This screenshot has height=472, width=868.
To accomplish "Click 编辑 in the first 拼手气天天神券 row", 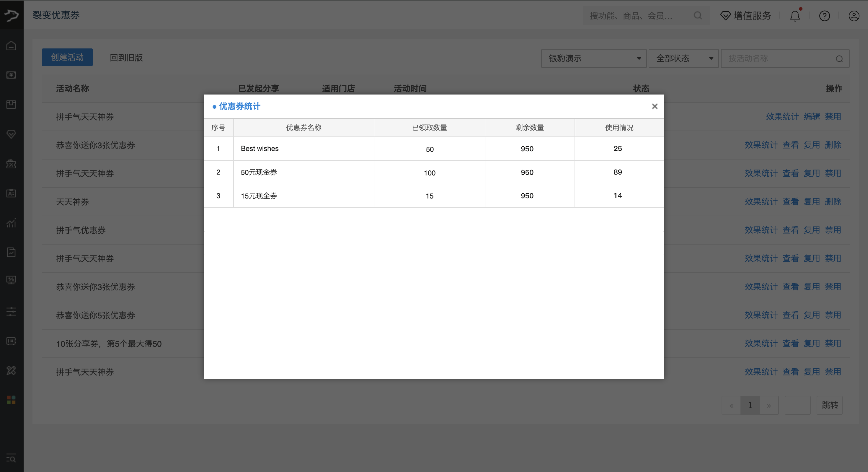I will pyautogui.click(x=812, y=117).
